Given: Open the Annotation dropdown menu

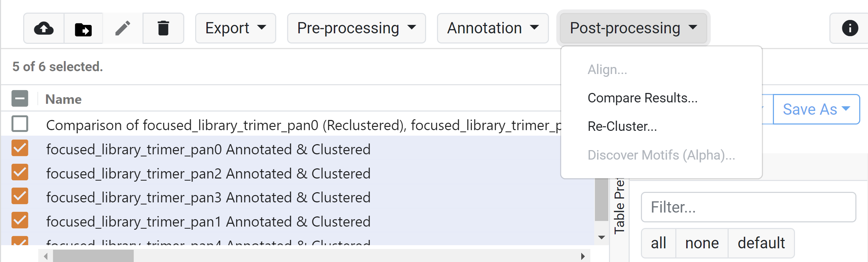Looking at the screenshot, I should [x=492, y=28].
